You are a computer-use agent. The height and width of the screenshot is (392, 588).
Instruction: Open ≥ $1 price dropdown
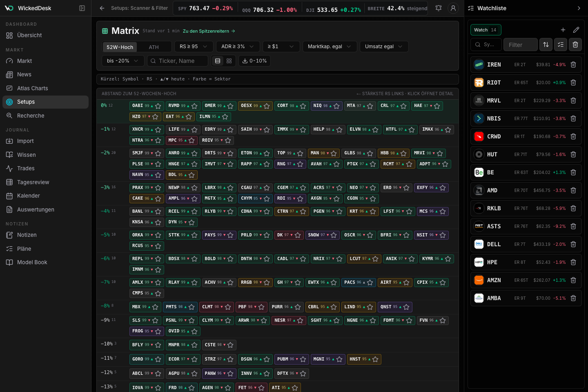pos(281,47)
